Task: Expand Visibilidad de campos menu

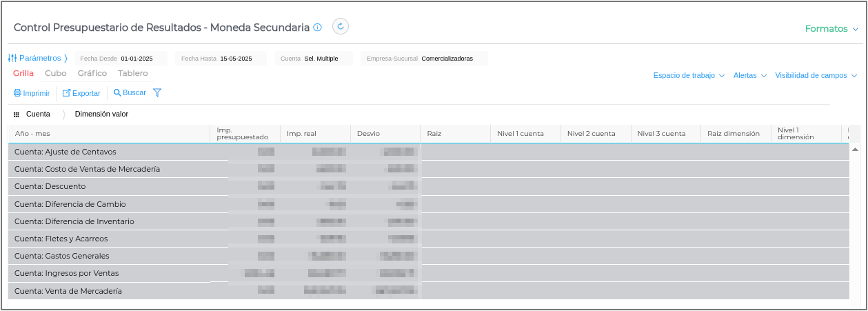Action: click(x=815, y=76)
